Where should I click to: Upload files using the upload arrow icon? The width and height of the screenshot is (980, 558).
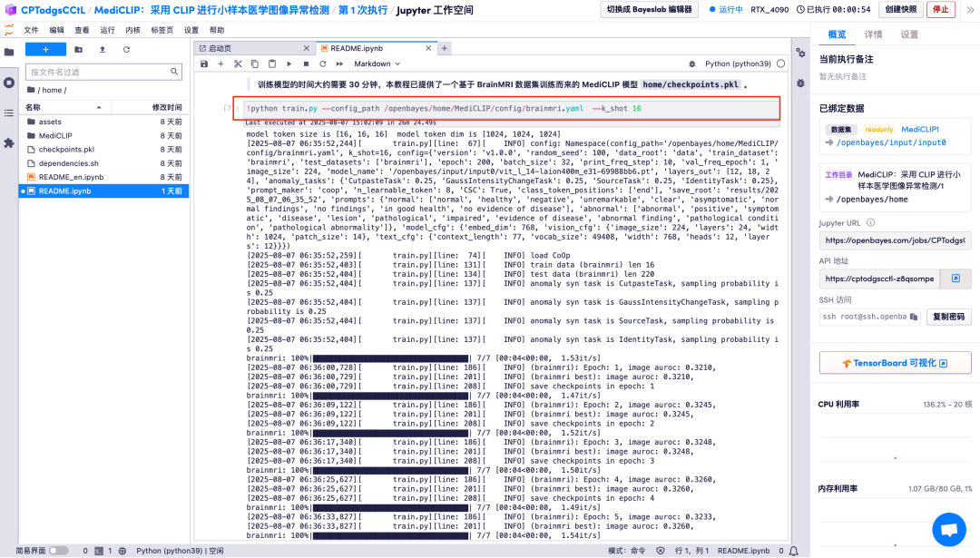click(x=103, y=49)
